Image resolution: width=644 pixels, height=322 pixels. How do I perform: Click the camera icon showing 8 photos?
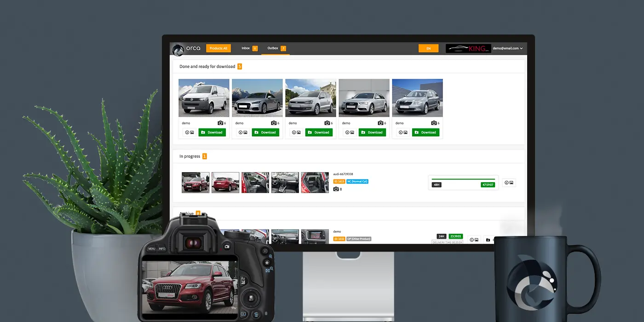[x=336, y=189]
